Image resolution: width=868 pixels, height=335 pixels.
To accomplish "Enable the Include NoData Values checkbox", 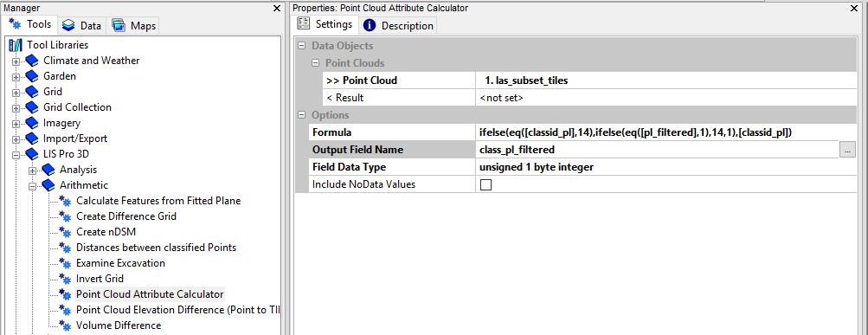I will pos(486,184).
